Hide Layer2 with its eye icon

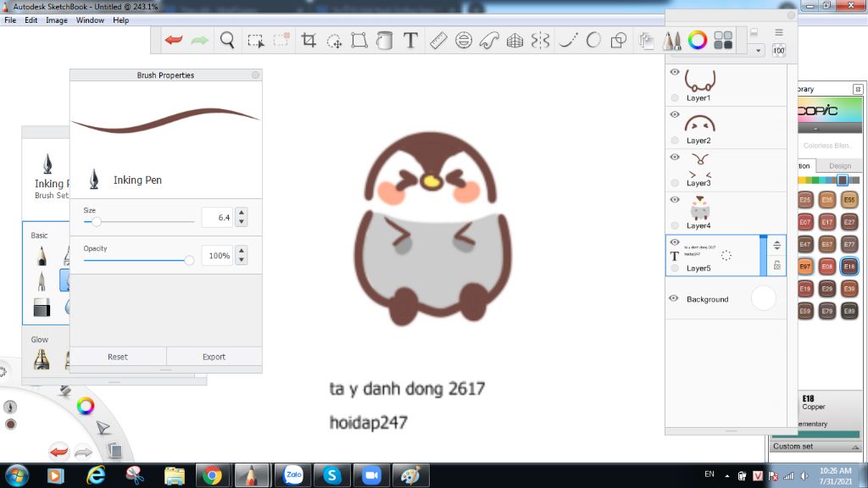[674, 114]
